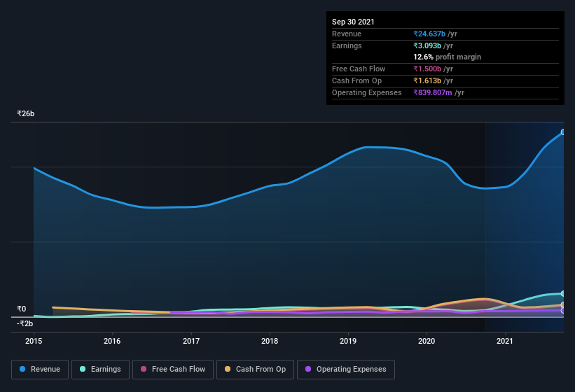Click the Revenue label in tooltip

point(347,34)
